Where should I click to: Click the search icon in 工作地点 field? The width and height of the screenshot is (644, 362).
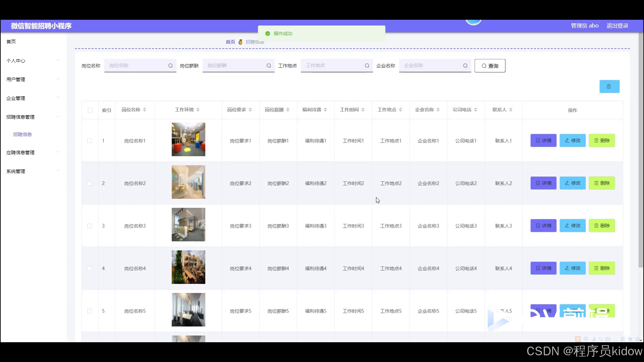point(367,66)
